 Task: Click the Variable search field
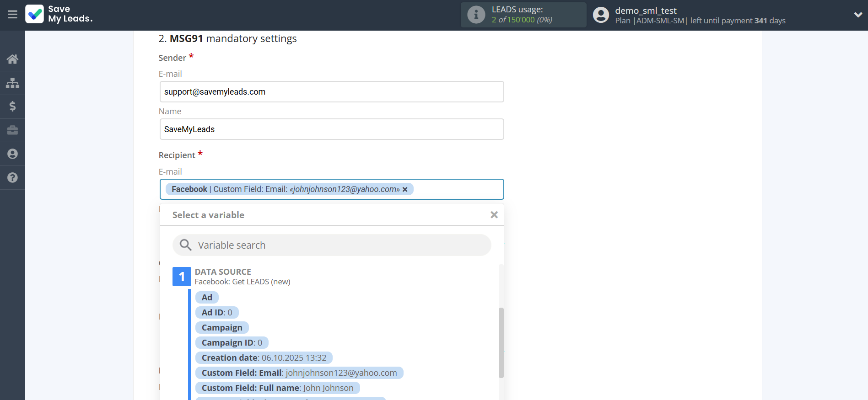pyautogui.click(x=332, y=245)
